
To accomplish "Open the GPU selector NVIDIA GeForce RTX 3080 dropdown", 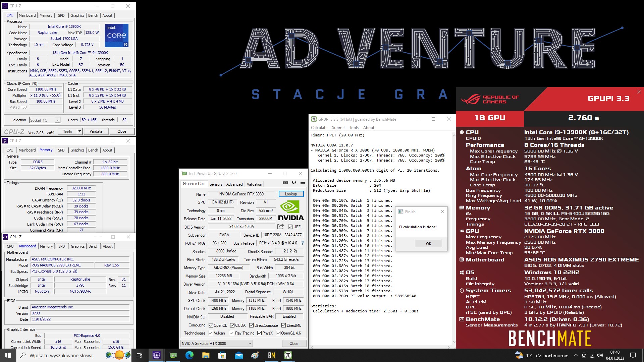I will coord(216,344).
